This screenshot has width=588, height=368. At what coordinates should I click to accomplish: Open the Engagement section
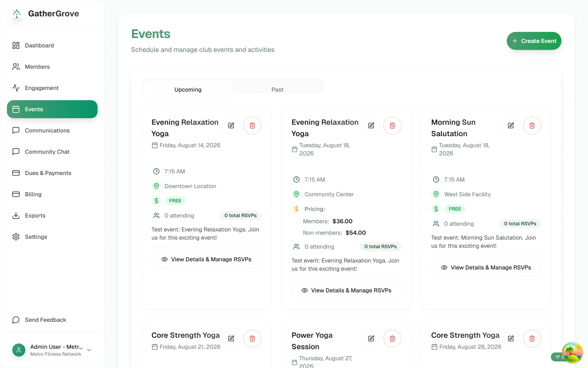click(52, 88)
